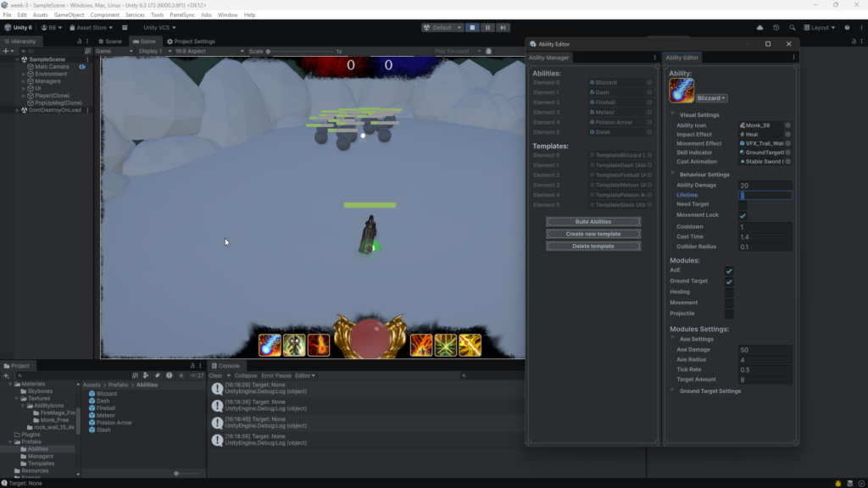Click the Project panel add (+) button

coord(7,375)
